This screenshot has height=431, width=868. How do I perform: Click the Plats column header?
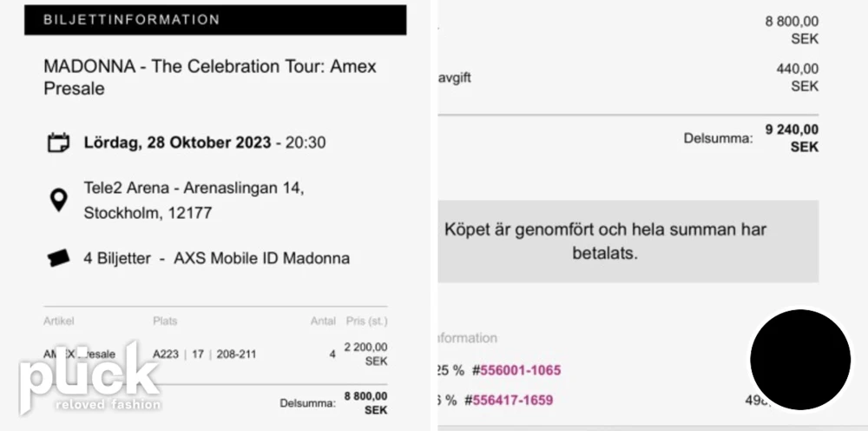point(165,321)
